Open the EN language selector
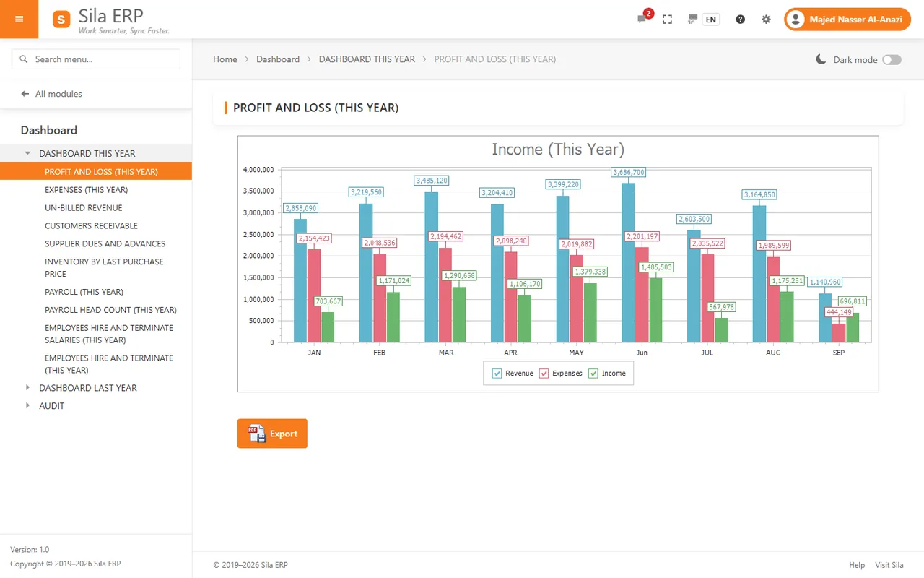924x578 pixels. click(711, 20)
